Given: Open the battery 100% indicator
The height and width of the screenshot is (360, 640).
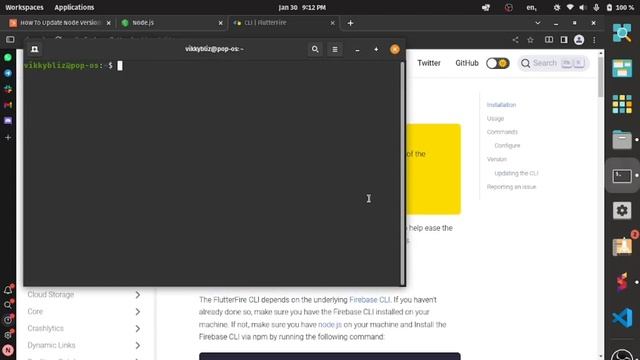Looking at the screenshot, I should [620, 7].
